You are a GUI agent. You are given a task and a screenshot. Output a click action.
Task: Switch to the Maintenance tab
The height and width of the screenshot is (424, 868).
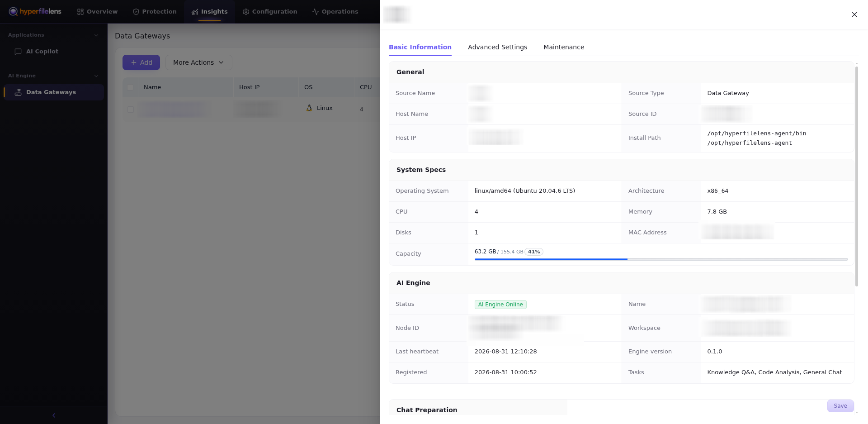tap(564, 47)
